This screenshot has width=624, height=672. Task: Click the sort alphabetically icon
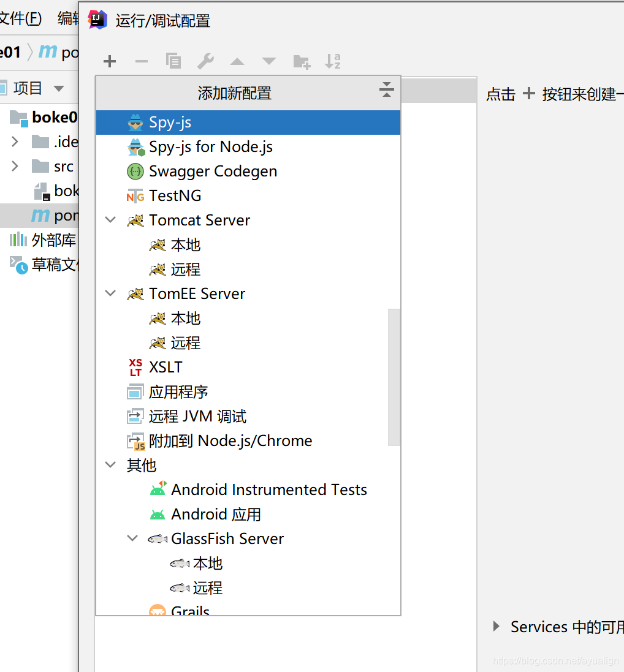333,61
